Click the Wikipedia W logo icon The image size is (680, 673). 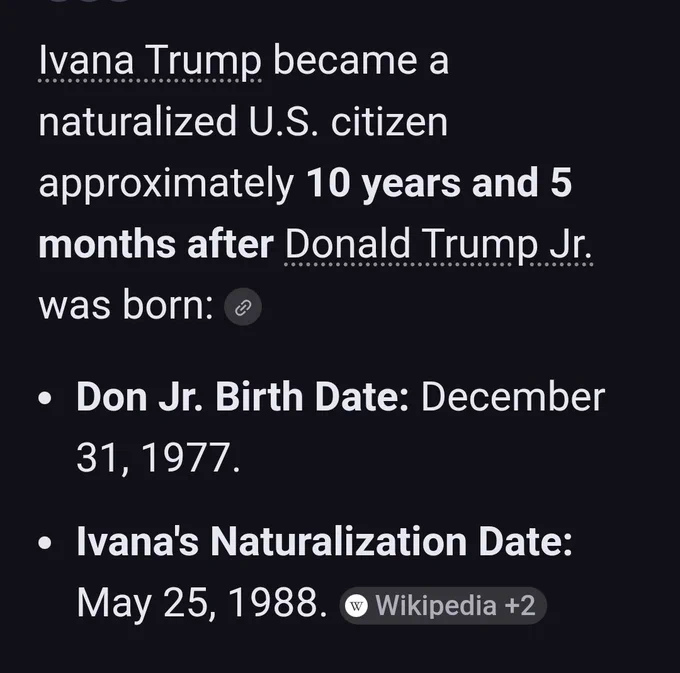pyautogui.click(x=356, y=606)
